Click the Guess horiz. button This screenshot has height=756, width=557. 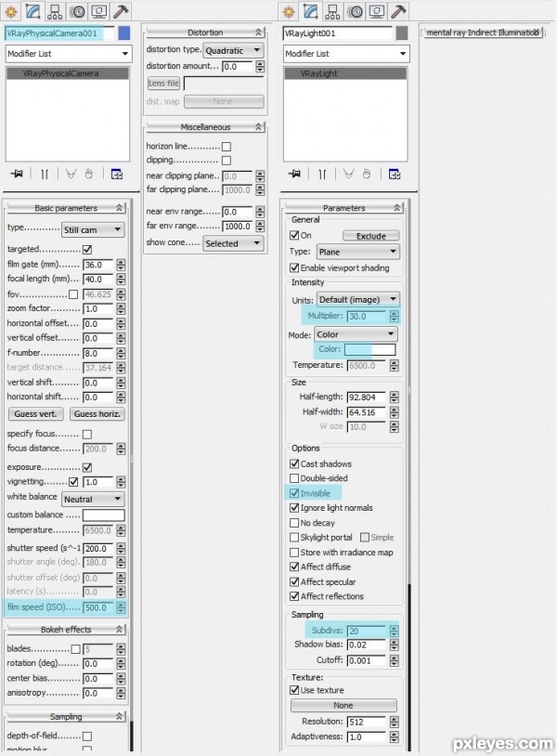tap(97, 413)
